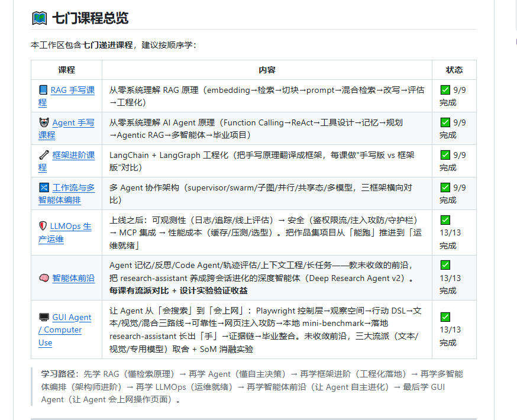This screenshot has width=517, height=420.
Task: Click the RAG 原理 description cell
Action: [267, 96]
